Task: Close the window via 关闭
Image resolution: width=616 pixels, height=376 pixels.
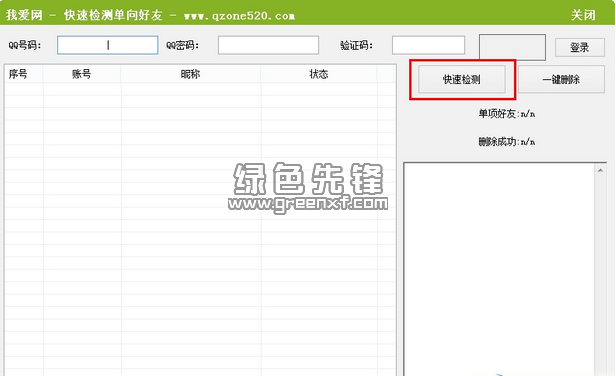Action: coord(583,15)
